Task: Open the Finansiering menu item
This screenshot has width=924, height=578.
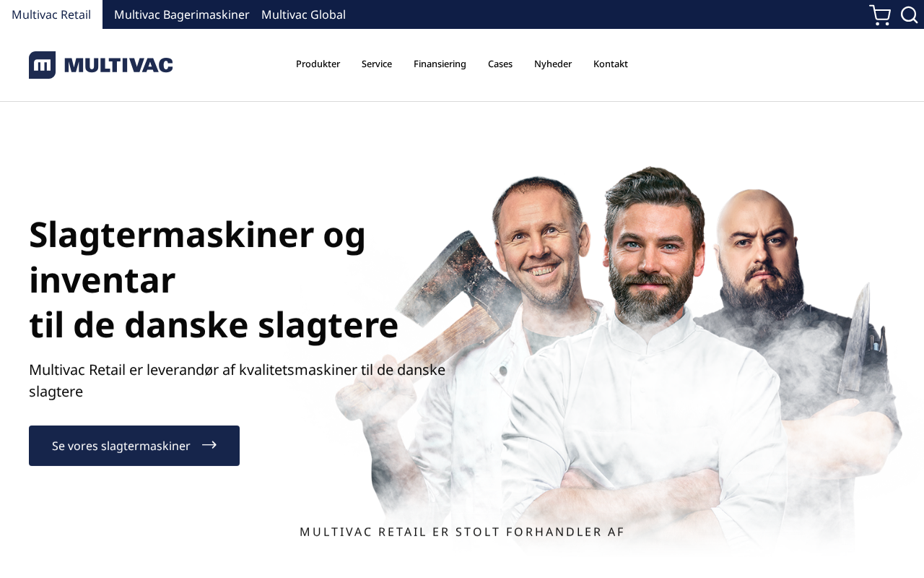Action: point(440,64)
